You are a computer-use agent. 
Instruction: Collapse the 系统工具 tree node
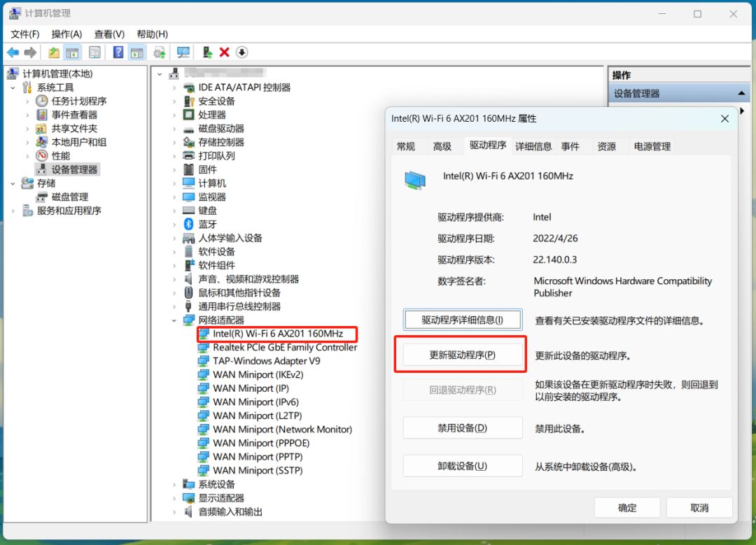[13, 87]
